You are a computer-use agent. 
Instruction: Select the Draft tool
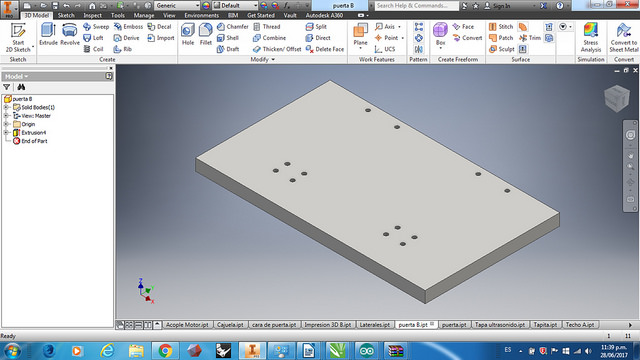228,49
